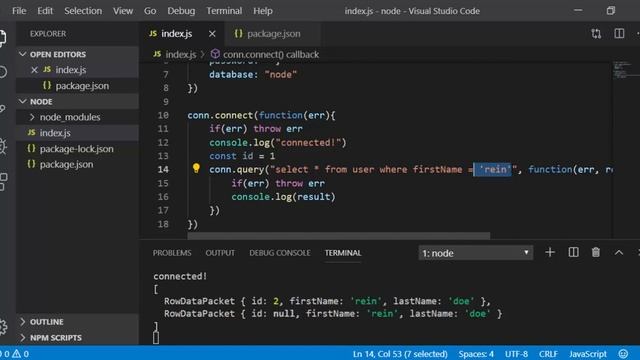Screen dimensions: 640x360
Task: Open package-lock.json in file tree
Action: (78, 149)
